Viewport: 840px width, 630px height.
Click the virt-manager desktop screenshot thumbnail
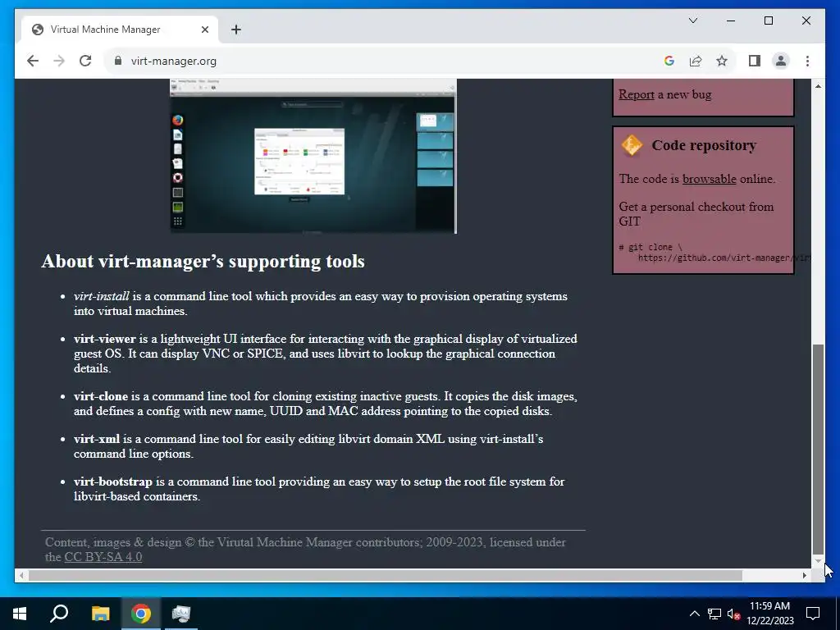(313, 156)
